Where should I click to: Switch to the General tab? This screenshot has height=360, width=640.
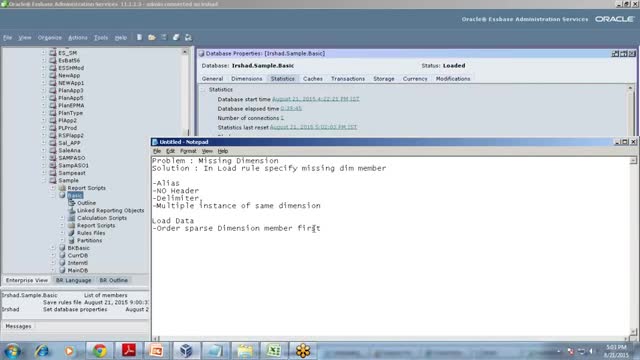[212, 79]
